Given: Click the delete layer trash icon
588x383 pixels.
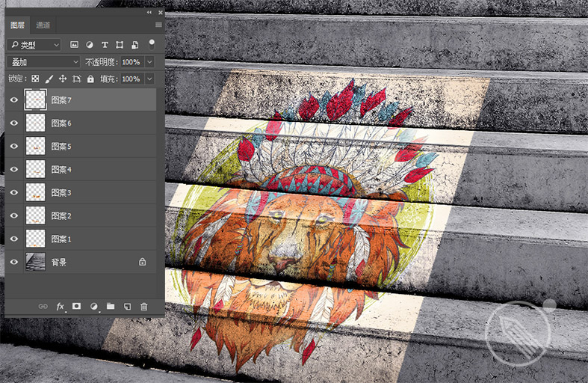Looking at the screenshot, I should pos(143,307).
